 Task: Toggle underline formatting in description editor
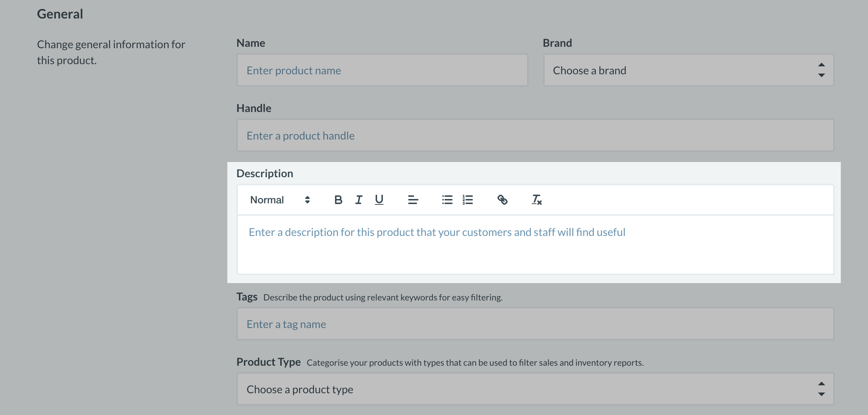379,200
